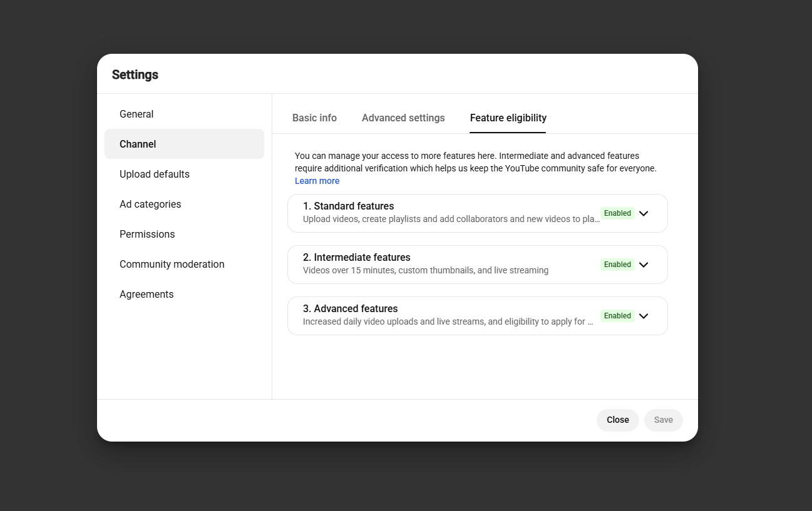The height and width of the screenshot is (511, 812).
Task: Click the Standard features Enabled badge
Action: pyautogui.click(x=617, y=213)
